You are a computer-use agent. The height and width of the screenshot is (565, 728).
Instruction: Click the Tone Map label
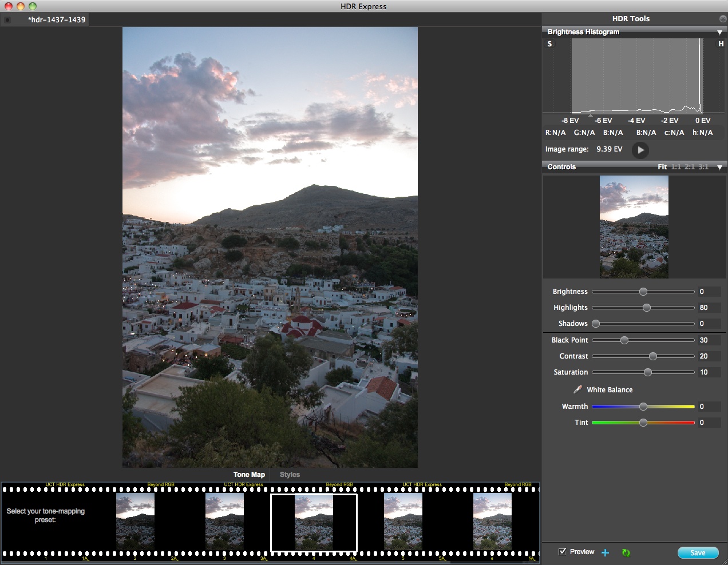pos(249,474)
